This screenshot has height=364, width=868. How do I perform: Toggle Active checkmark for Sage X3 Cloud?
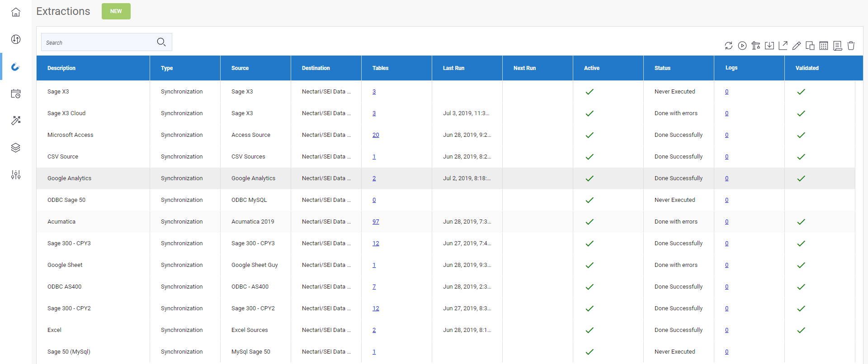point(590,113)
